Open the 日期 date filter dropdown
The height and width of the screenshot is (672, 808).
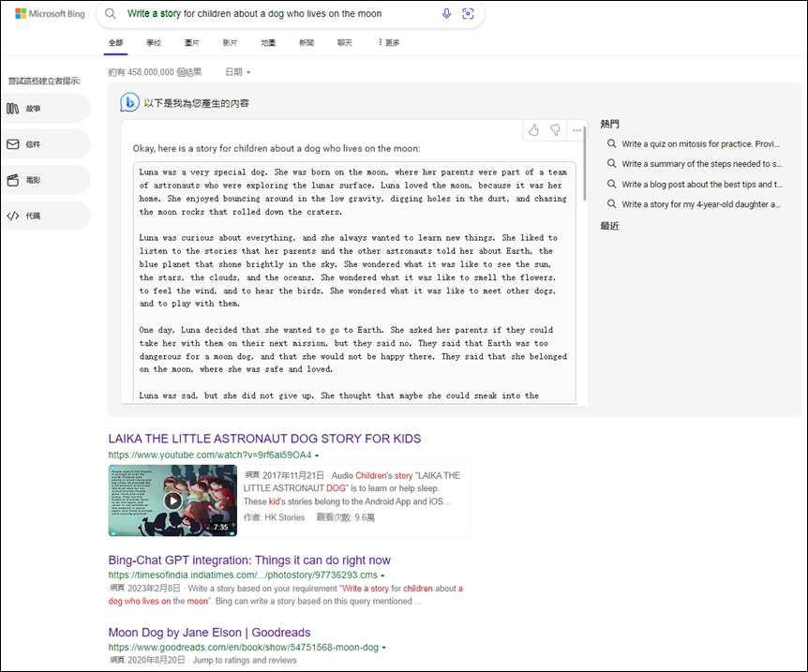tap(237, 72)
